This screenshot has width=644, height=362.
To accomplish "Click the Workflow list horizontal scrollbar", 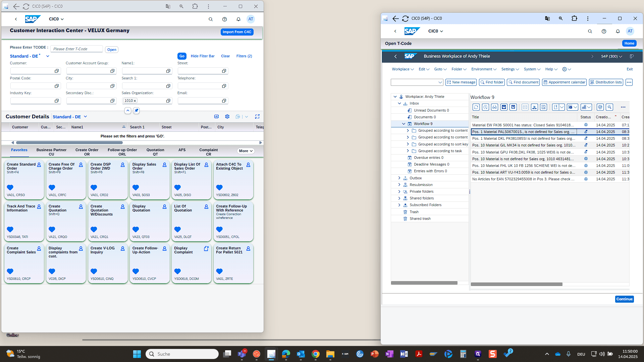I will [x=517, y=284].
